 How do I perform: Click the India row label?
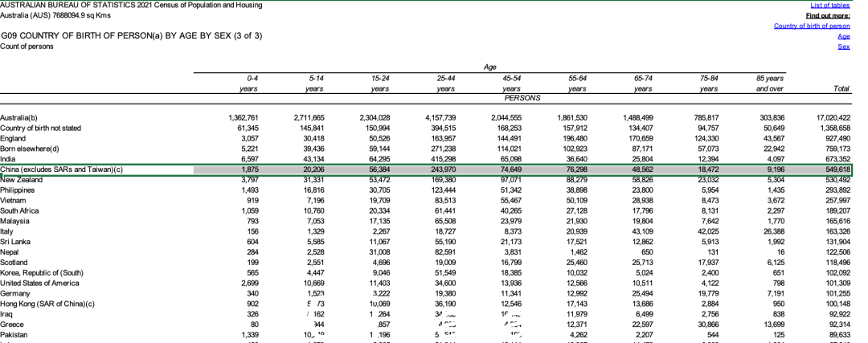click(6, 159)
